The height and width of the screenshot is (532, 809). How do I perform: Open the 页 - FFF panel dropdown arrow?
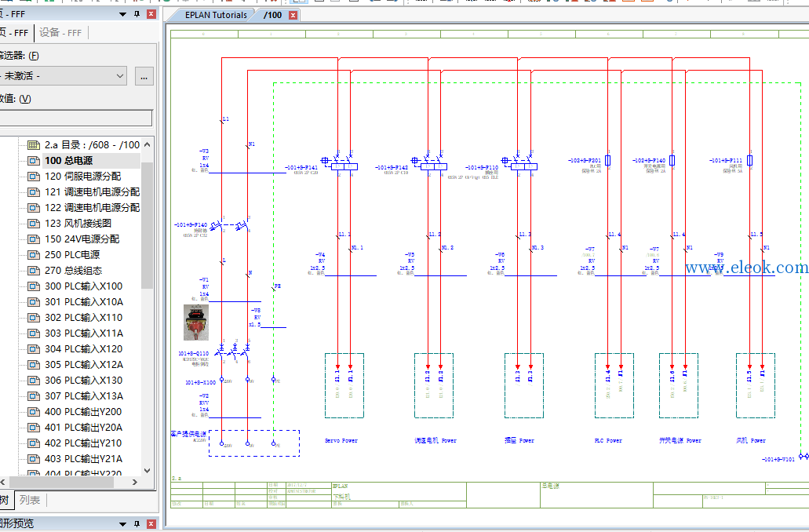coord(122,14)
